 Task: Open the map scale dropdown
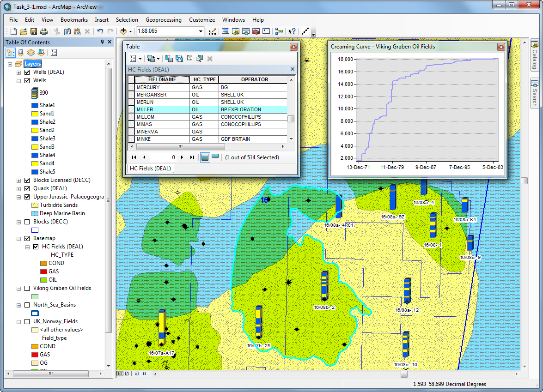click(201, 31)
